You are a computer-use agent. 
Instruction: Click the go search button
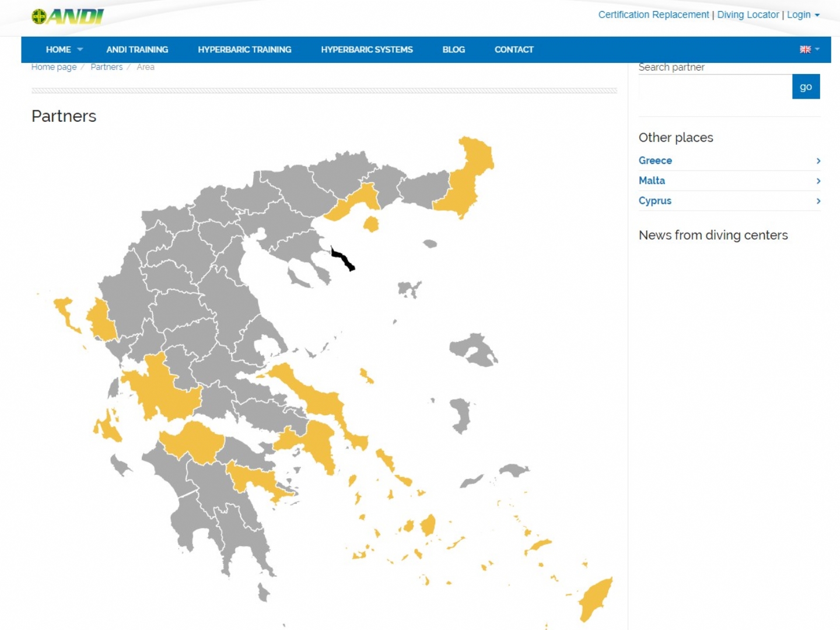[x=806, y=86]
